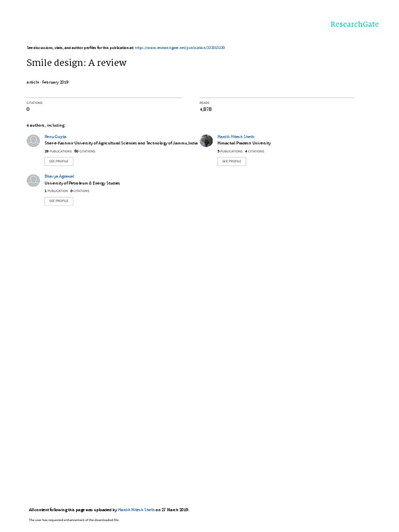
Task: Click Renu Gupta's 80 citations stat
Action: point(85,151)
